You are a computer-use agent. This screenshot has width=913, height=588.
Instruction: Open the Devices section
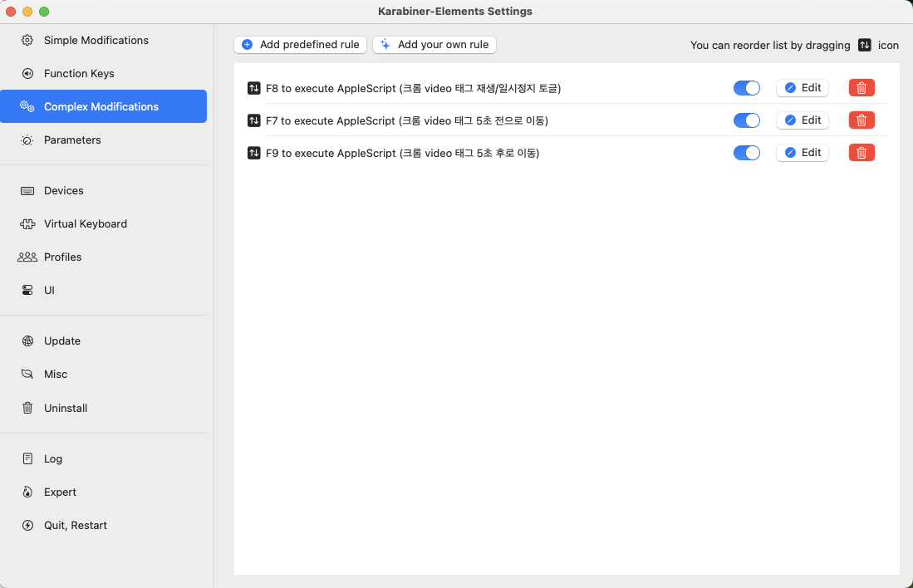coord(104,190)
